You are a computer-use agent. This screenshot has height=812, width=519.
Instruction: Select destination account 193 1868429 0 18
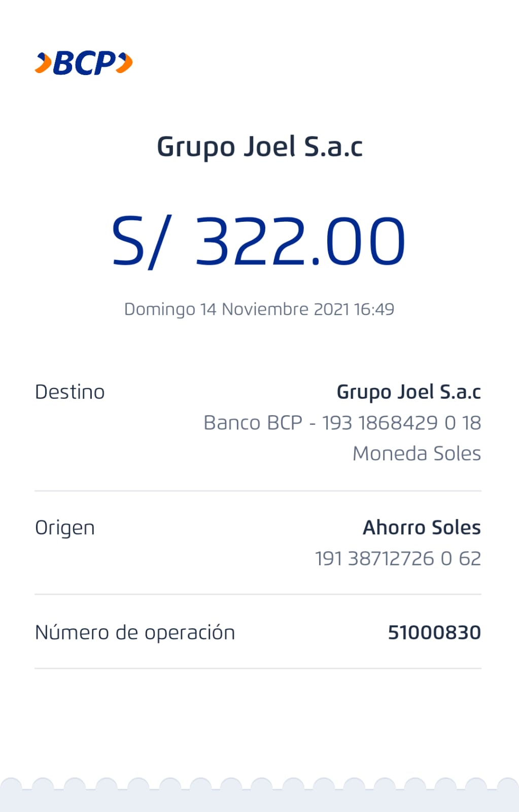click(401, 423)
